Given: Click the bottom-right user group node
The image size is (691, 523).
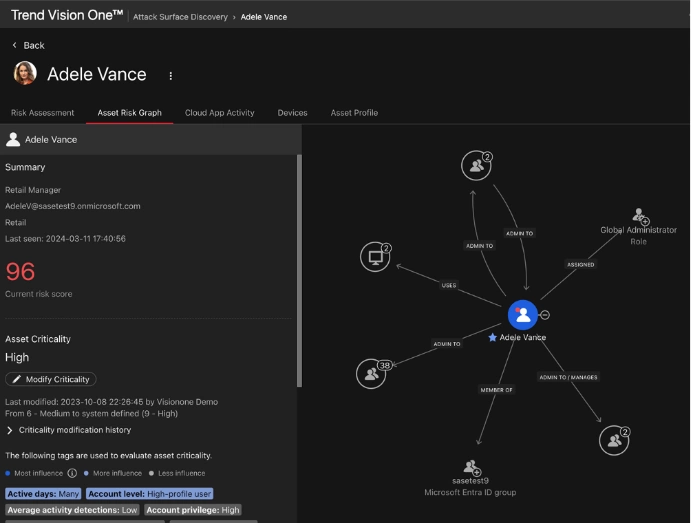Looking at the screenshot, I should 614,440.
